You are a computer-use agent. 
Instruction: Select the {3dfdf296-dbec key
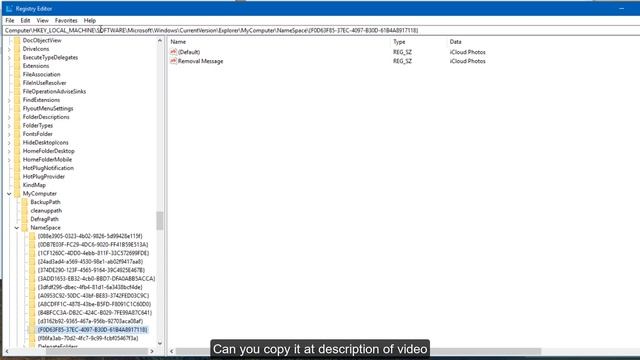tap(90, 287)
